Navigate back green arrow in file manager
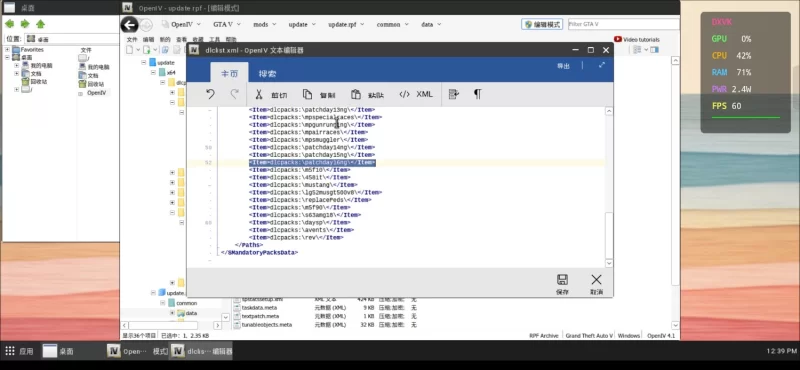This screenshot has height=370, width=800. 9,24
